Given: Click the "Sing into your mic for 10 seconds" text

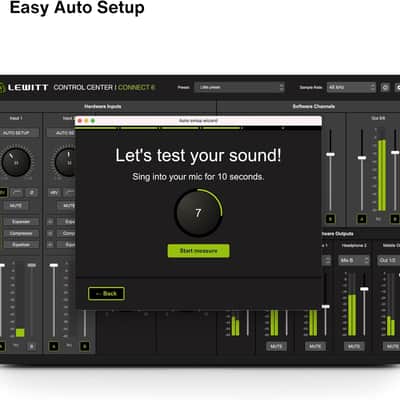Looking at the screenshot, I should 198,177.
